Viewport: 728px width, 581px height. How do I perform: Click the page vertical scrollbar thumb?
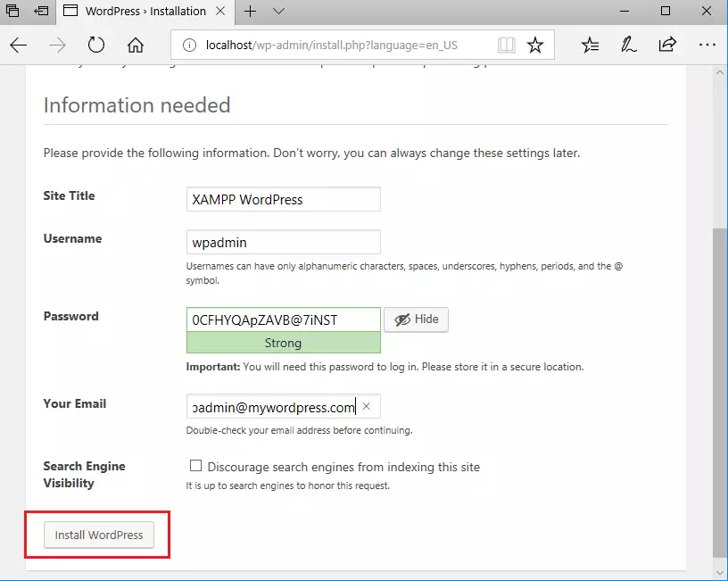click(719, 393)
